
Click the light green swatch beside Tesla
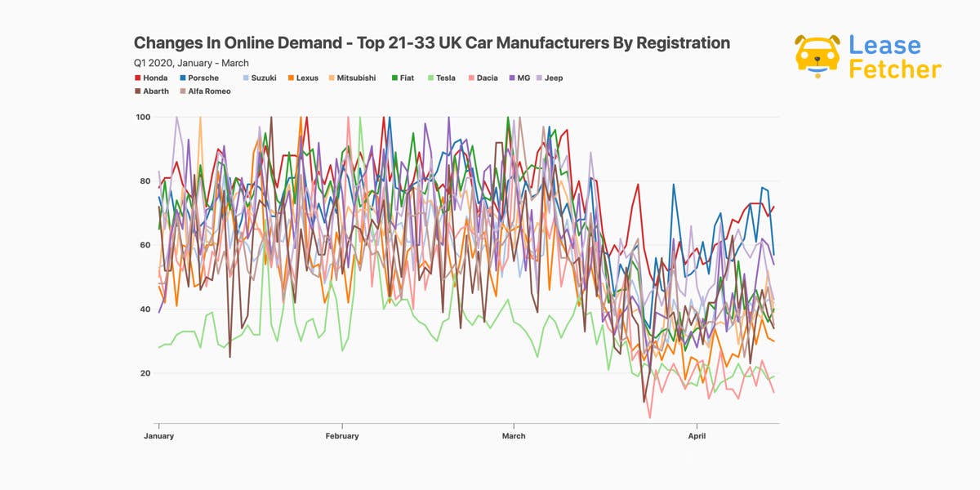(430, 78)
